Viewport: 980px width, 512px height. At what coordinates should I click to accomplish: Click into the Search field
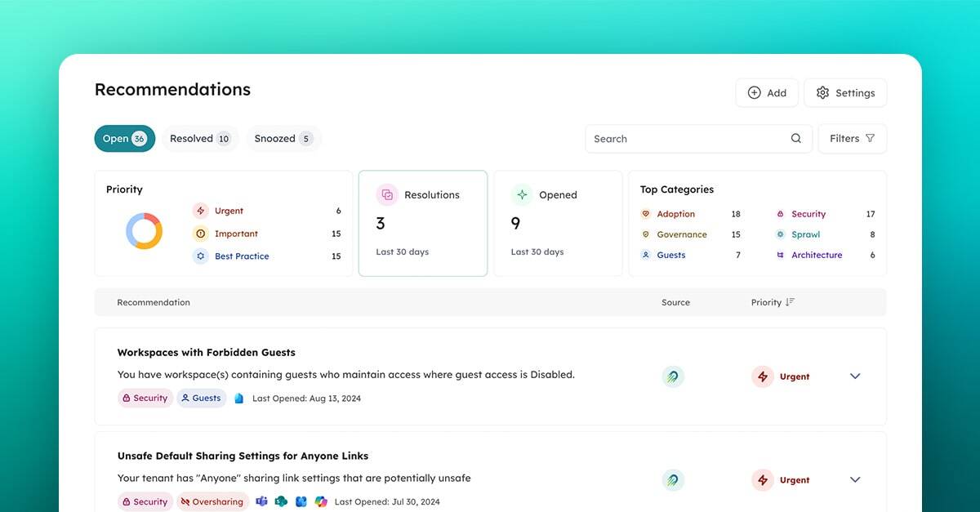coord(698,139)
